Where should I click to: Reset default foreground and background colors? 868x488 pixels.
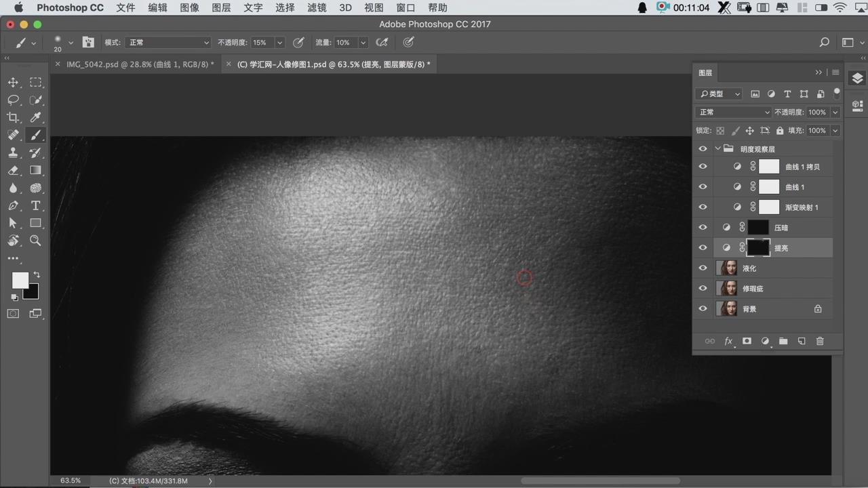click(x=14, y=298)
